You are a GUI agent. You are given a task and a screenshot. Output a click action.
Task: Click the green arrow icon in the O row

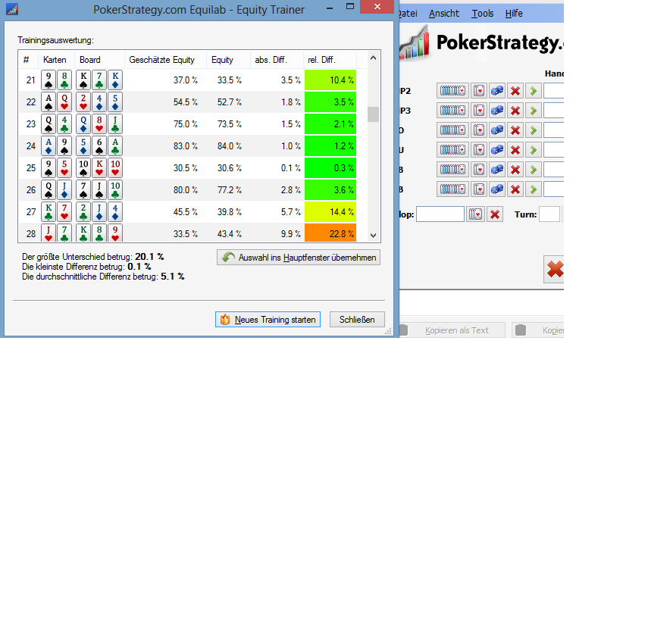click(x=534, y=130)
